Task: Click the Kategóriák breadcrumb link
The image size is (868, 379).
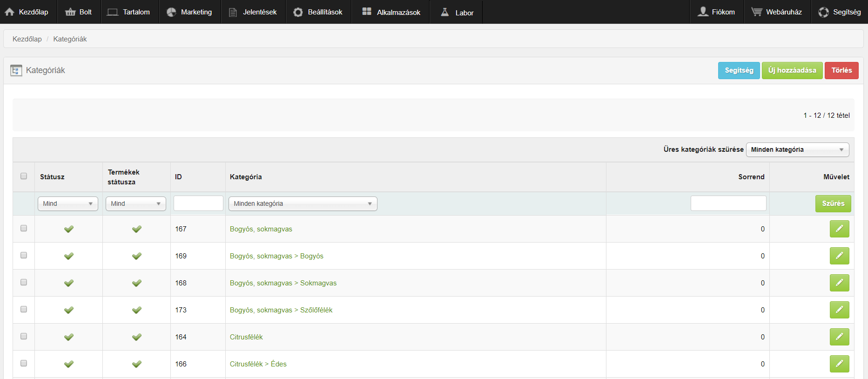Action: pyautogui.click(x=70, y=39)
